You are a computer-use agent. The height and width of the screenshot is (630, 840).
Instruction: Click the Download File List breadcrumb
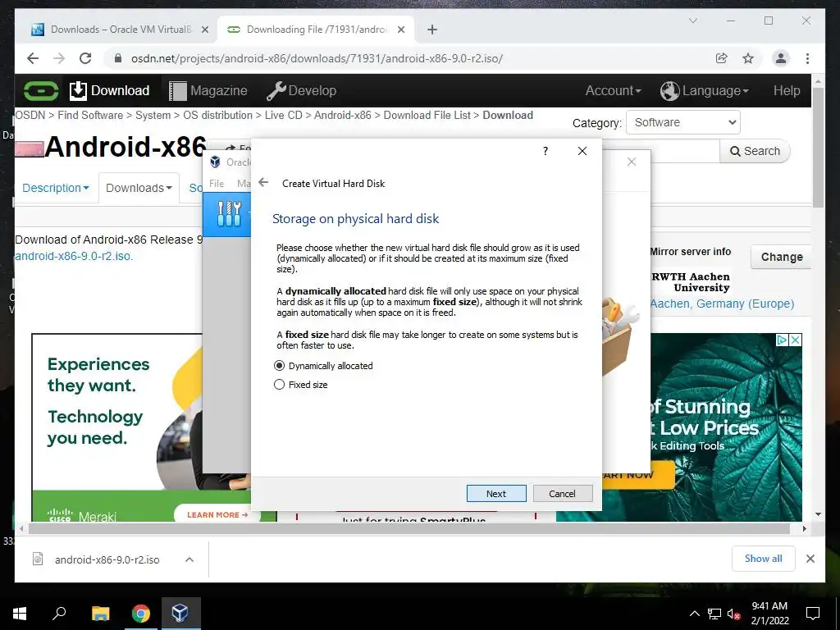(427, 115)
